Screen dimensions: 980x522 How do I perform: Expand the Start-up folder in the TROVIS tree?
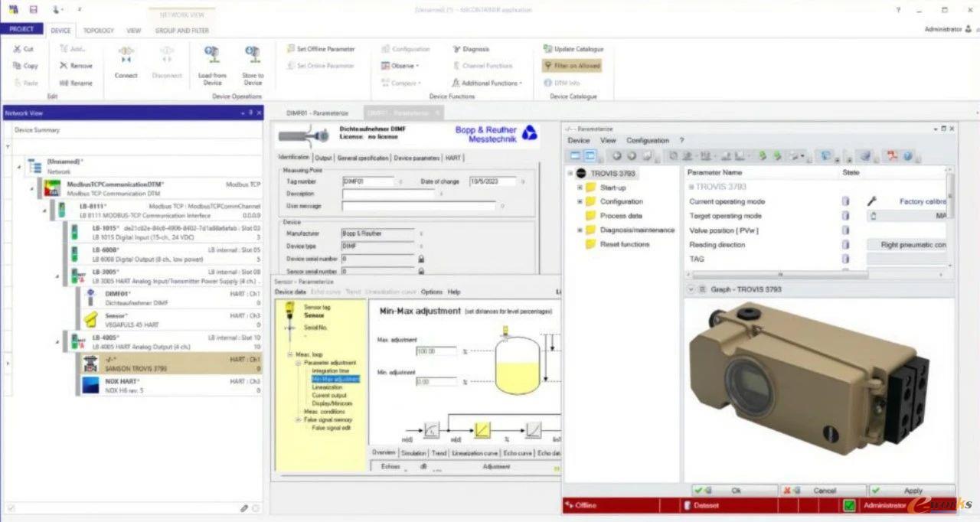(580, 188)
